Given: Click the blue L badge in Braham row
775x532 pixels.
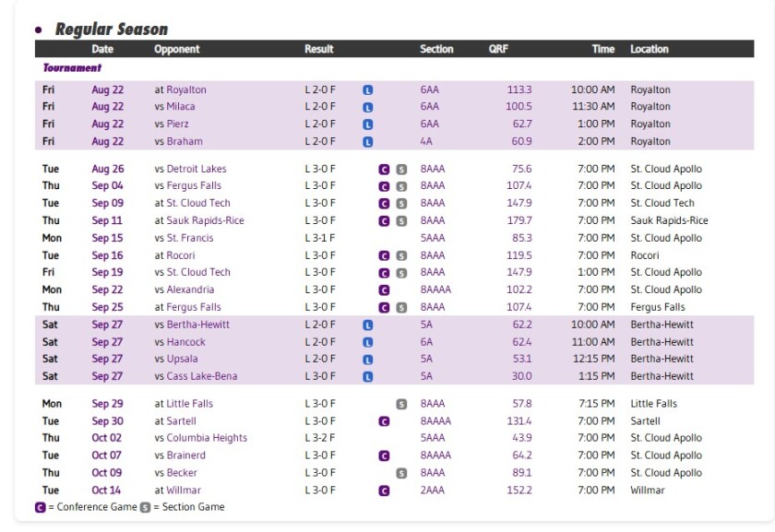Looking at the screenshot, I should (368, 142).
